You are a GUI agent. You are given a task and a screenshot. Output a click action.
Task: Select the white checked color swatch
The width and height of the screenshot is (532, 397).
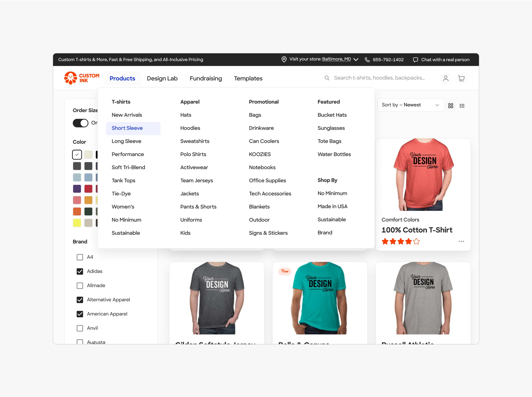click(77, 154)
